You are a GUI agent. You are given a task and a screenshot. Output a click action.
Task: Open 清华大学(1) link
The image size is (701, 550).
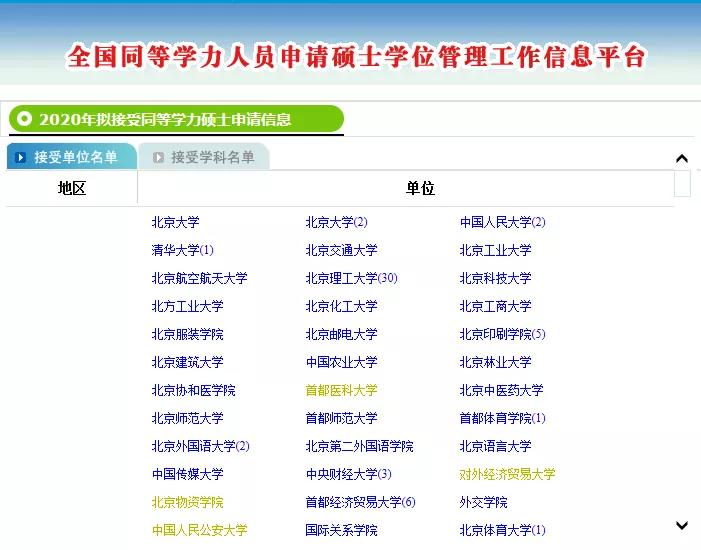(x=182, y=250)
